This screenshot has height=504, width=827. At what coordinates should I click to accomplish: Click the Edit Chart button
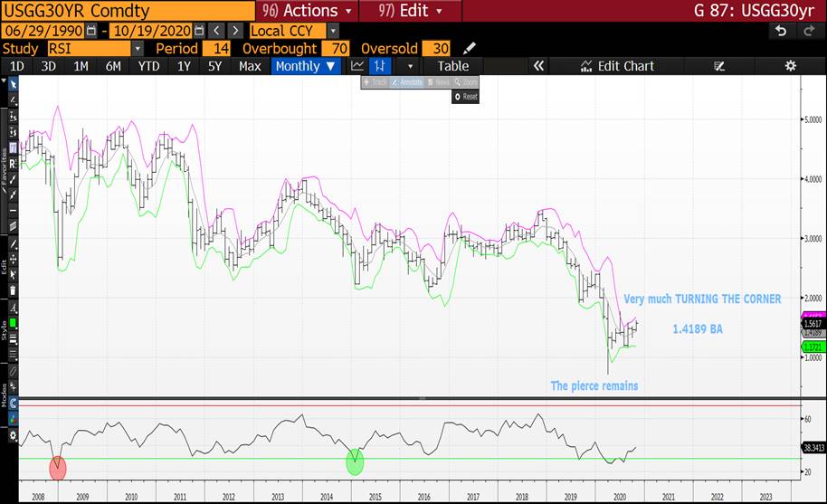click(617, 66)
